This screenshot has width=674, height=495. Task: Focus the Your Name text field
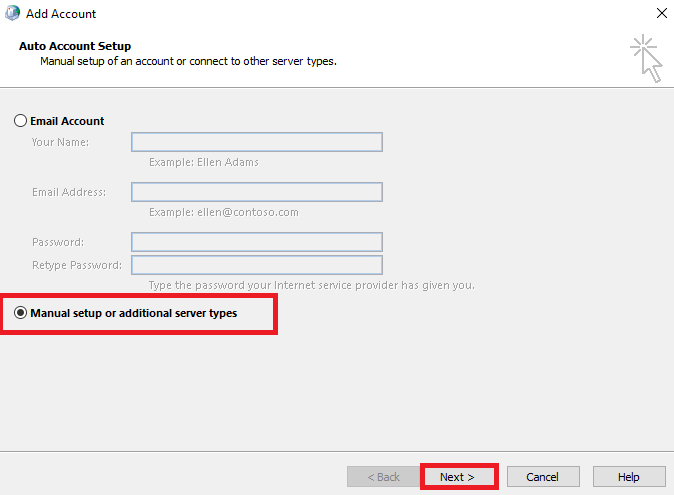coord(256,142)
